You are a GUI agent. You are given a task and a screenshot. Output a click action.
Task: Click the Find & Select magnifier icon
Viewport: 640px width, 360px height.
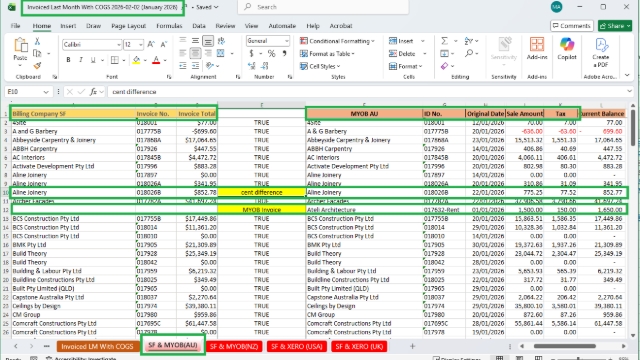point(469,53)
